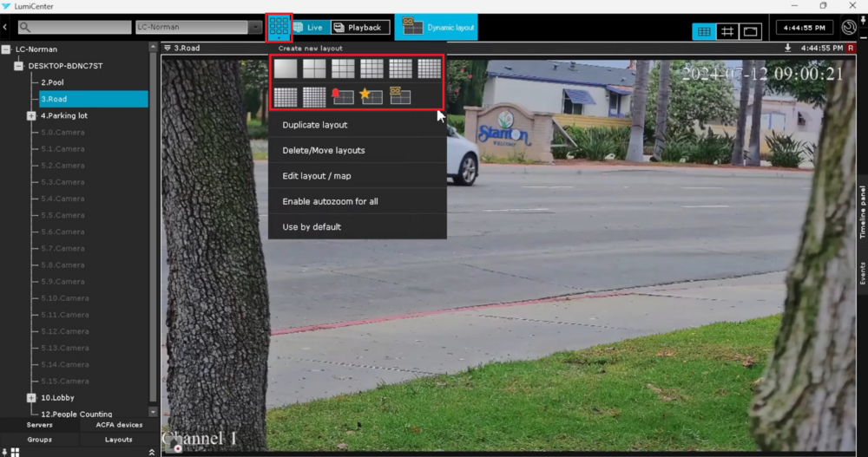The image size is (868, 457).
Task: Click the hash-grid view icon
Action: click(727, 31)
